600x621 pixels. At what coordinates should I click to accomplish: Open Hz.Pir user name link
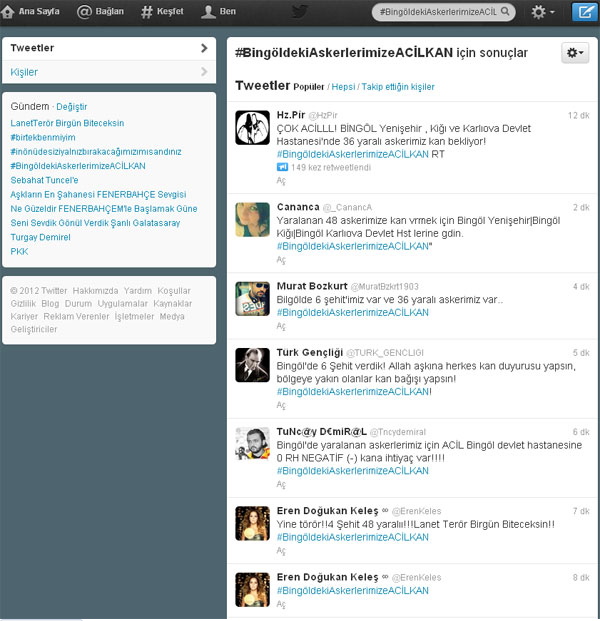[291, 115]
